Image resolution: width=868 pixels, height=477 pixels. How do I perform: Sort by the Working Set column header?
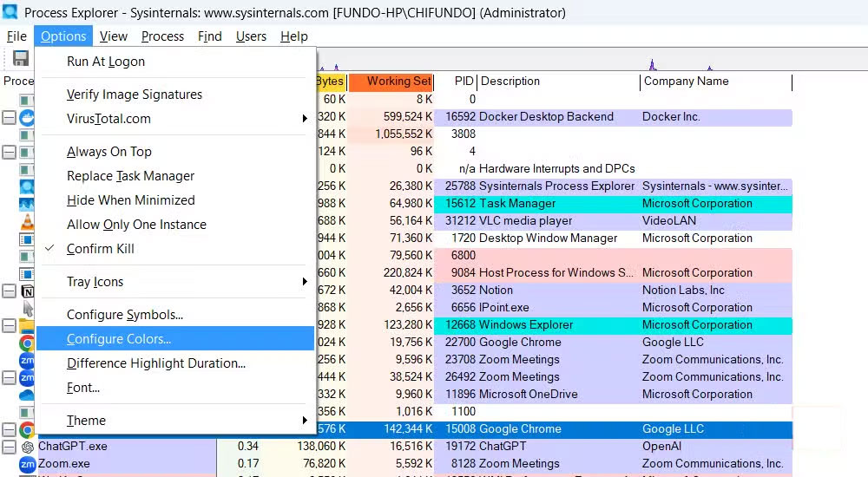(x=398, y=82)
